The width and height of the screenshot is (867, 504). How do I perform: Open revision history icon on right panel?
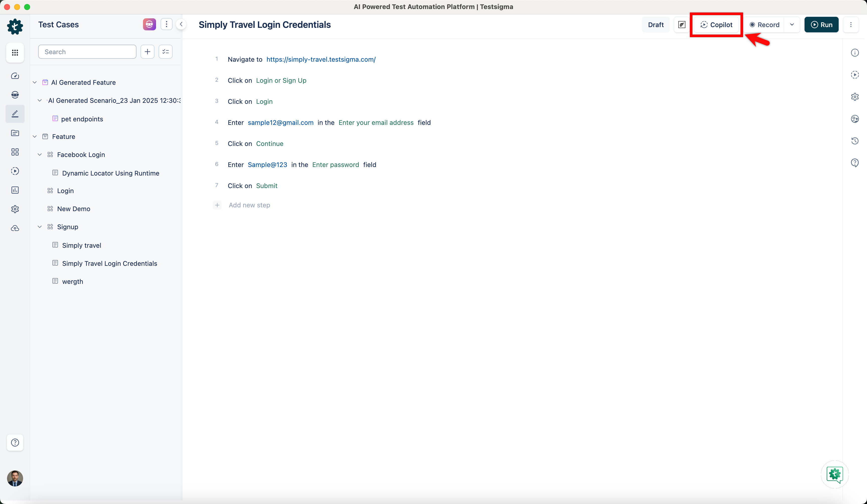pos(855,141)
